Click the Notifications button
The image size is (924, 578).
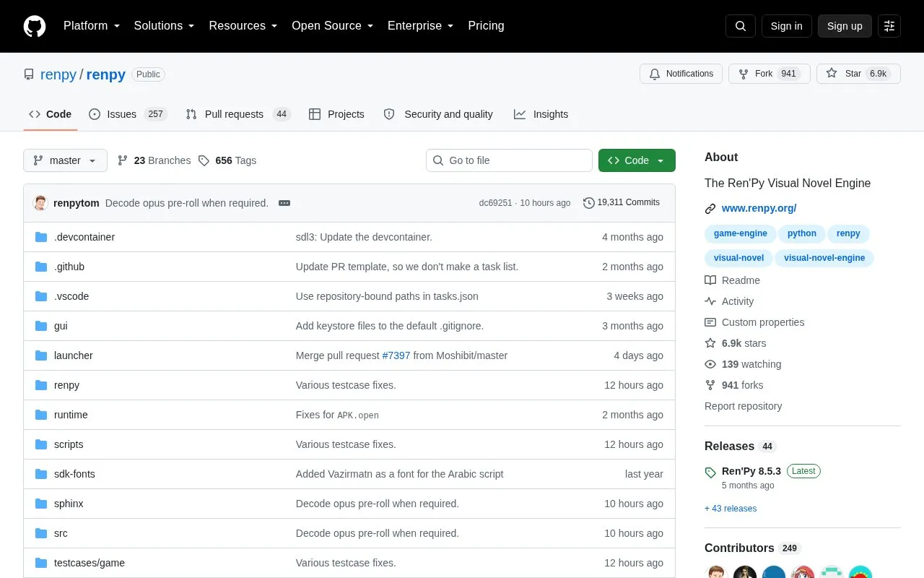coord(681,74)
